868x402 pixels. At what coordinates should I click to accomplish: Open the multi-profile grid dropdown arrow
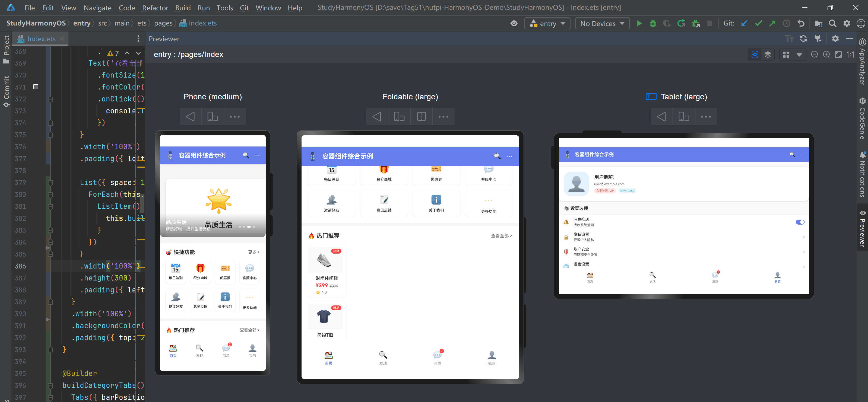(x=799, y=55)
